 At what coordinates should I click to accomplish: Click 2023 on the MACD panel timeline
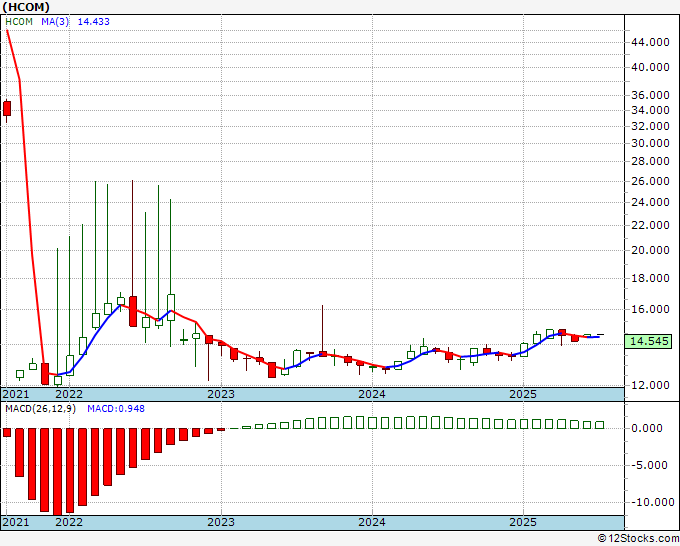click(221, 522)
